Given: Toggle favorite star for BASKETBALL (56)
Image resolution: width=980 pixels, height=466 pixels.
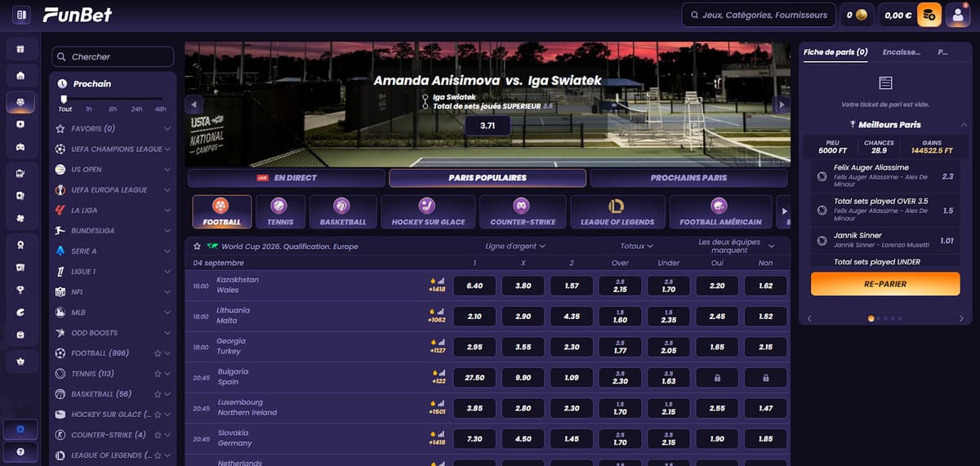Looking at the screenshot, I should (x=158, y=394).
